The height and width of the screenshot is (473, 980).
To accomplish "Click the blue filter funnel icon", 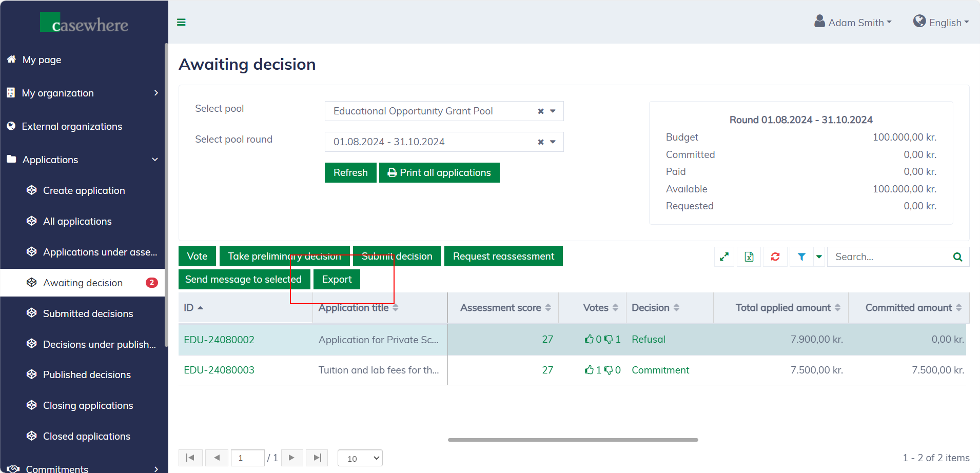I will tap(801, 257).
